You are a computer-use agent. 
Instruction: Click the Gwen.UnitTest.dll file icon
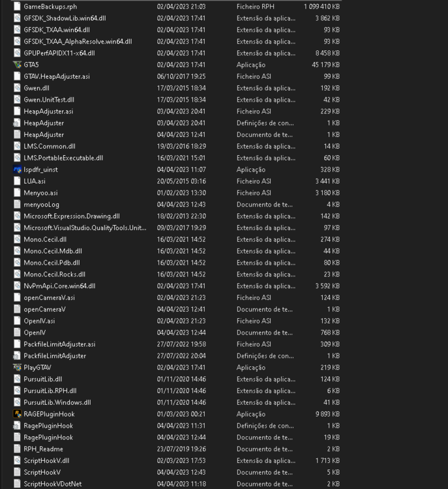17,100
